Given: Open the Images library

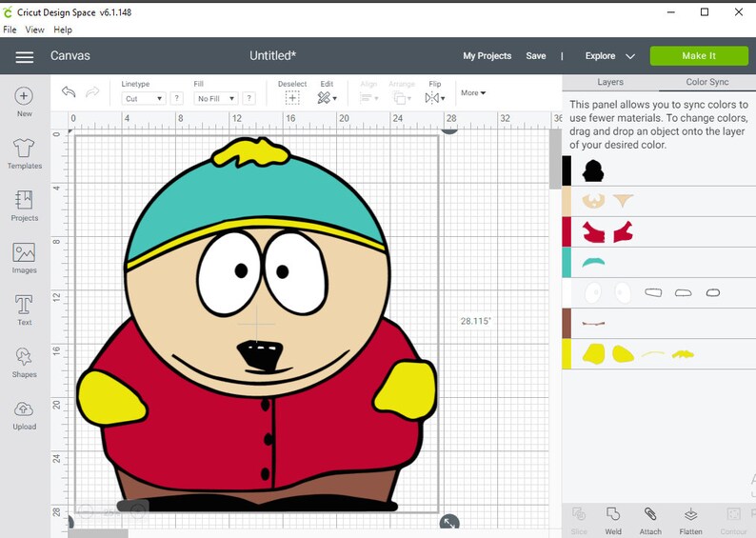Looking at the screenshot, I should [24, 258].
